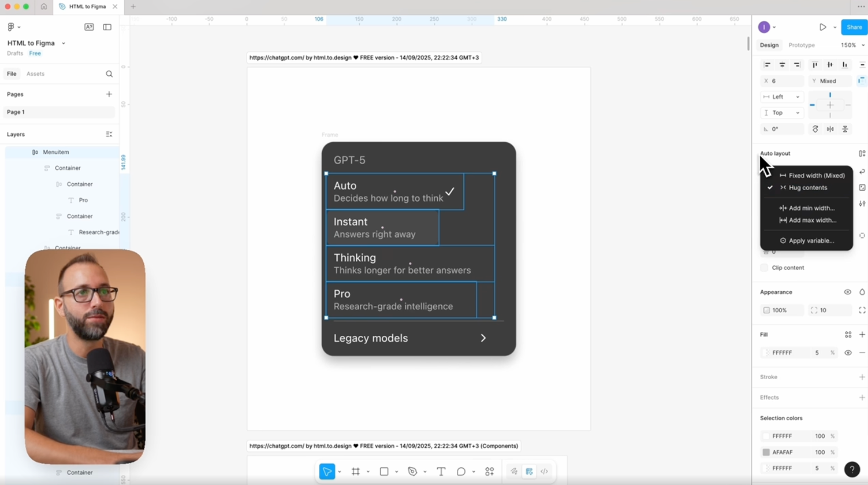Screen dimensions: 868x485
Task: Click the align bottom icon
Action: 845,65
